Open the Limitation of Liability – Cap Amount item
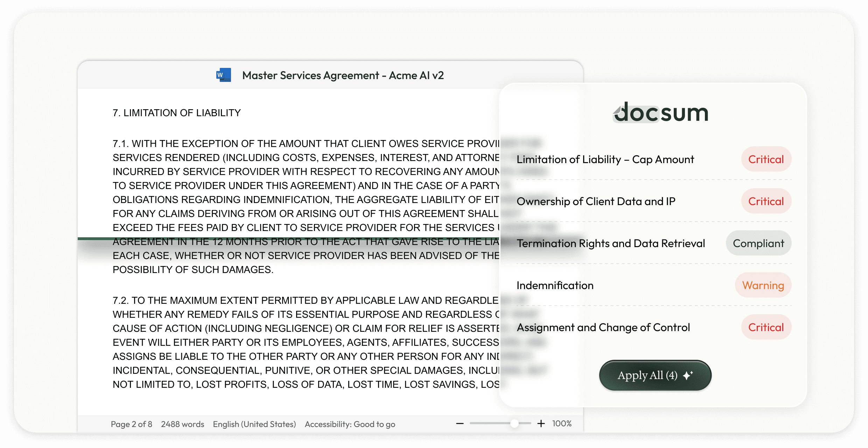The image size is (868, 448). coord(605,159)
